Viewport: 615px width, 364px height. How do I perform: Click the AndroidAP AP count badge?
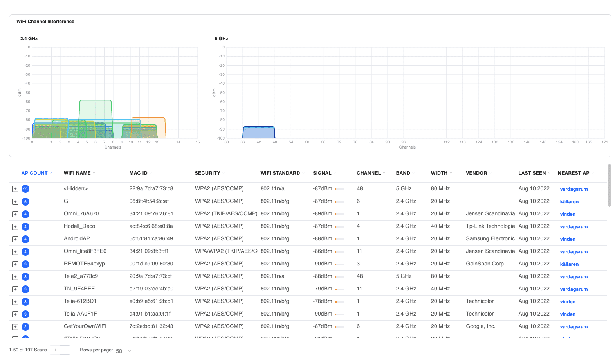(x=25, y=239)
